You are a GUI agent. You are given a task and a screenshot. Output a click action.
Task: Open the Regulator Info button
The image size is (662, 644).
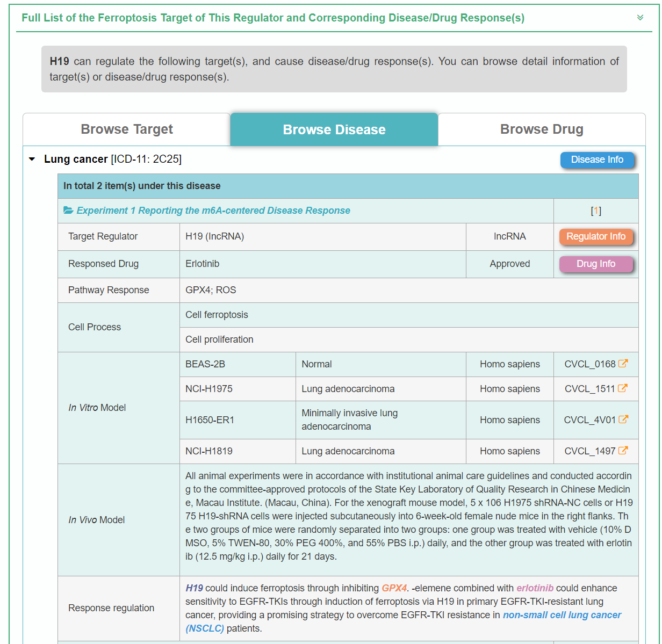pyautogui.click(x=595, y=236)
